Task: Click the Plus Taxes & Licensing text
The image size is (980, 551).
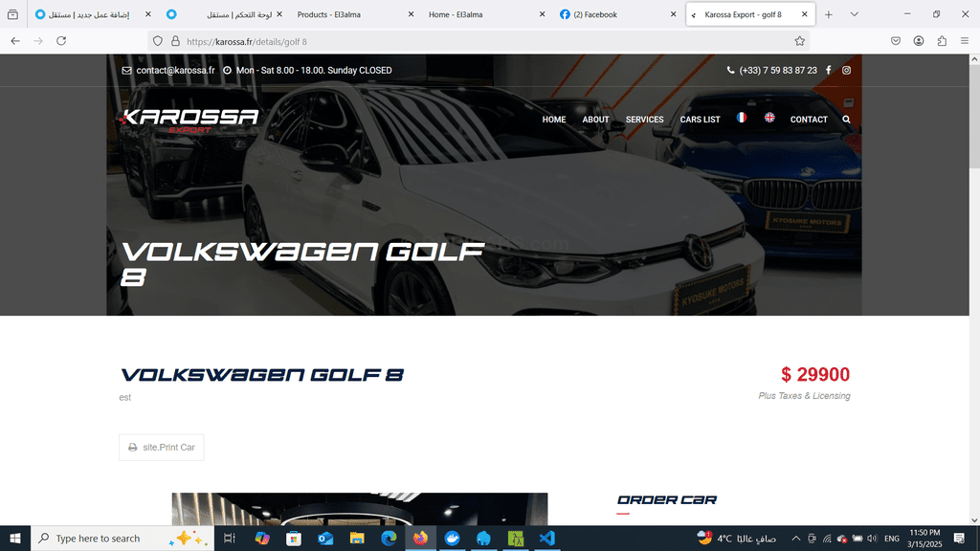Action: point(804,395)
